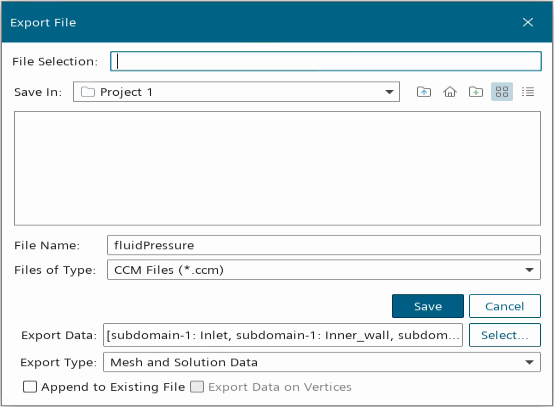Viewport: 554px width, 407px height.
Task: Open the Export Type dropdown
Action: [322, 362]
